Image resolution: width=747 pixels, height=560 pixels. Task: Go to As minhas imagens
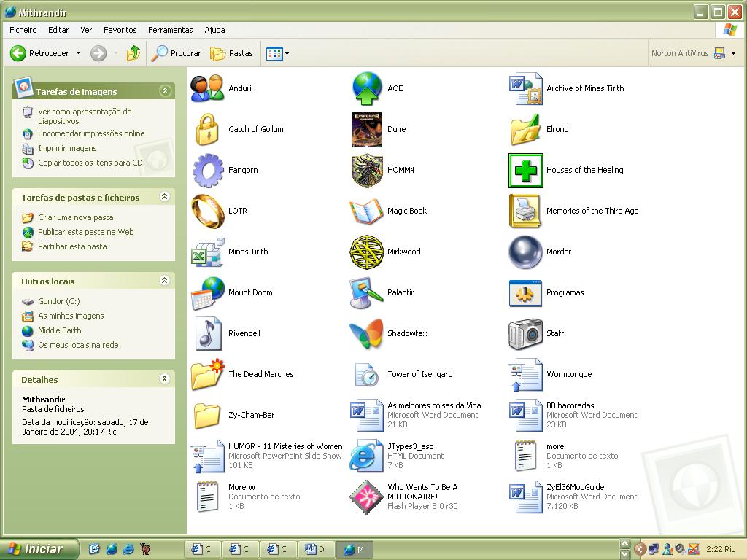pyautogui.click(x=71, y=316)
